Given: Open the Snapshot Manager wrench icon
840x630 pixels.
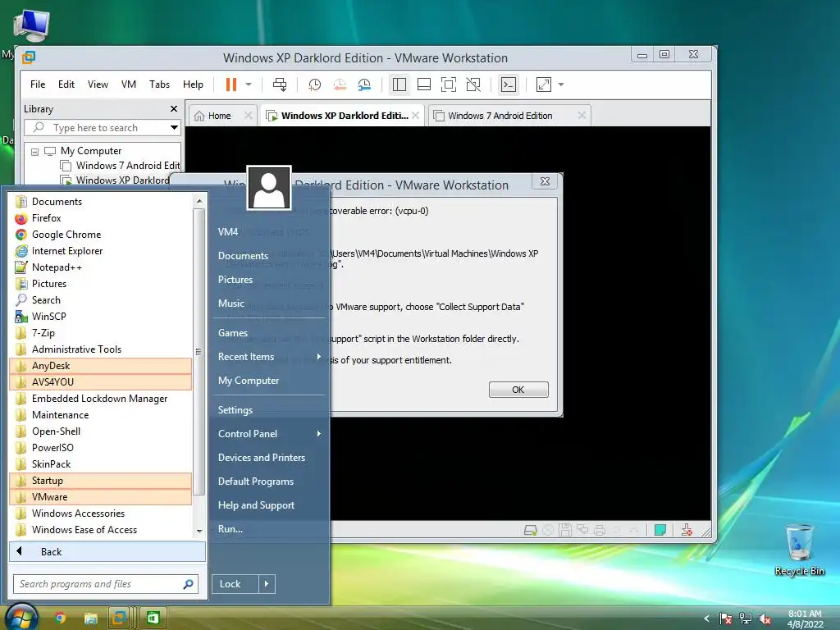Looking at the screenshot, I should (364, 84).
